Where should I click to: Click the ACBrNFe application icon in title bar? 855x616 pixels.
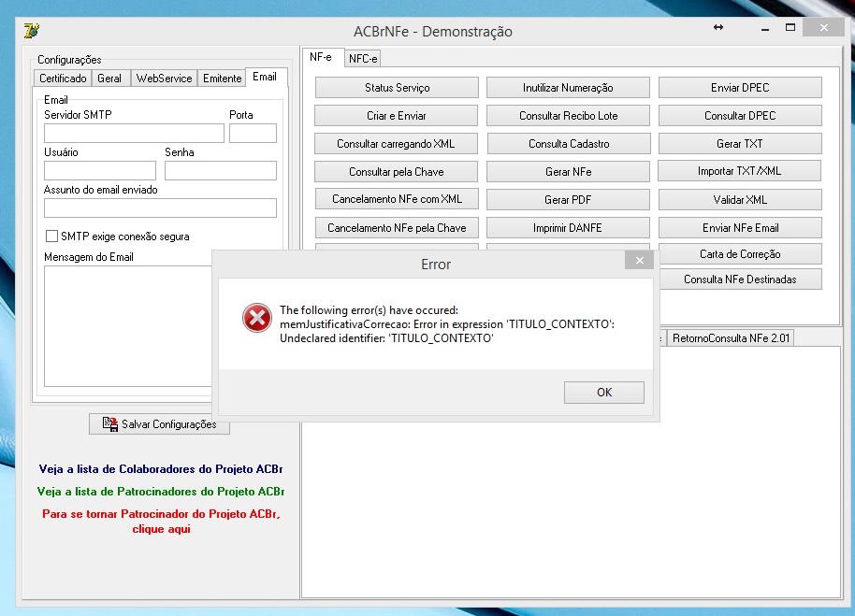click(x=32, y=30)
